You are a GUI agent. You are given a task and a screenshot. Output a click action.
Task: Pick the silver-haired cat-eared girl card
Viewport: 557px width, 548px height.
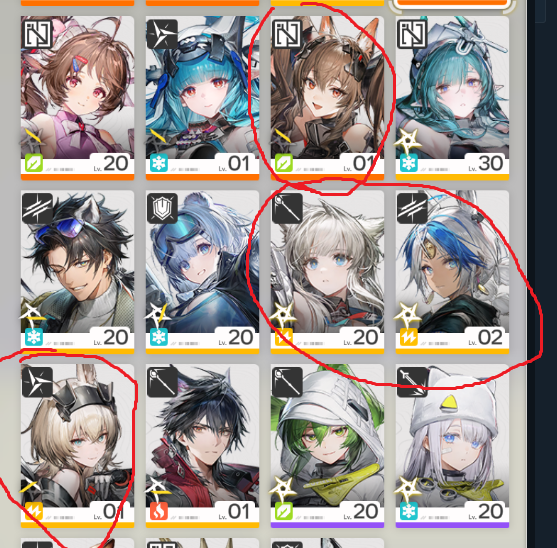pyautogui.click(x=328, y=272)
